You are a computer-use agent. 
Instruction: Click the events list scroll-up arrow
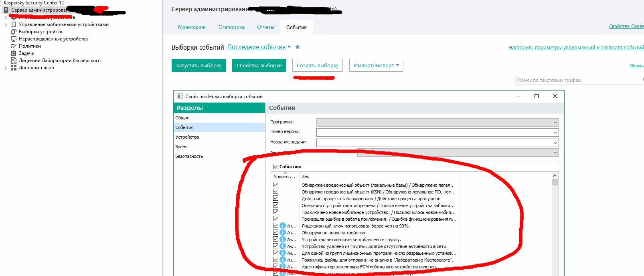tap(555, 175)
